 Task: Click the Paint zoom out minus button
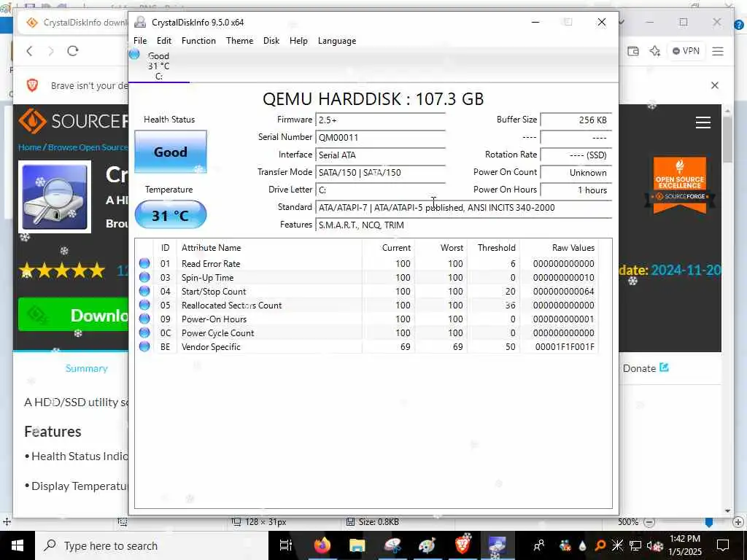coord(649,522)
